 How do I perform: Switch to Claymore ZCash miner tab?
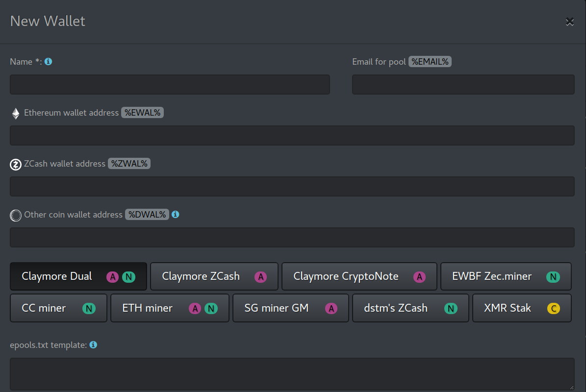[214, 276]
